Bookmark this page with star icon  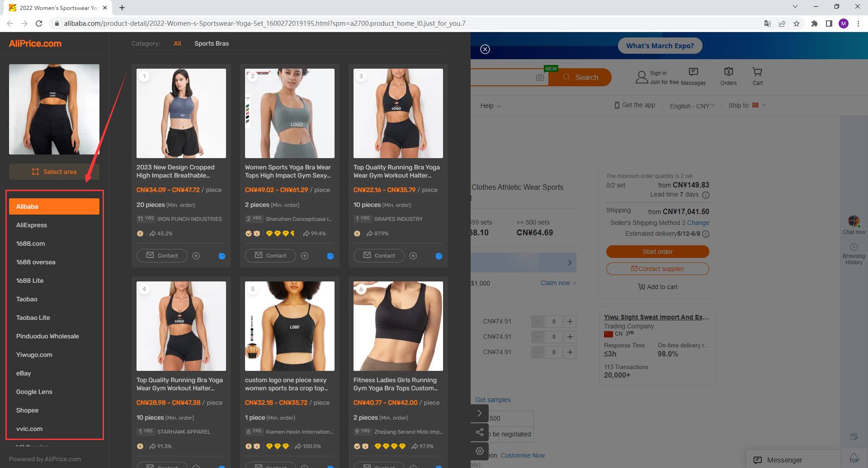[797, 23]
